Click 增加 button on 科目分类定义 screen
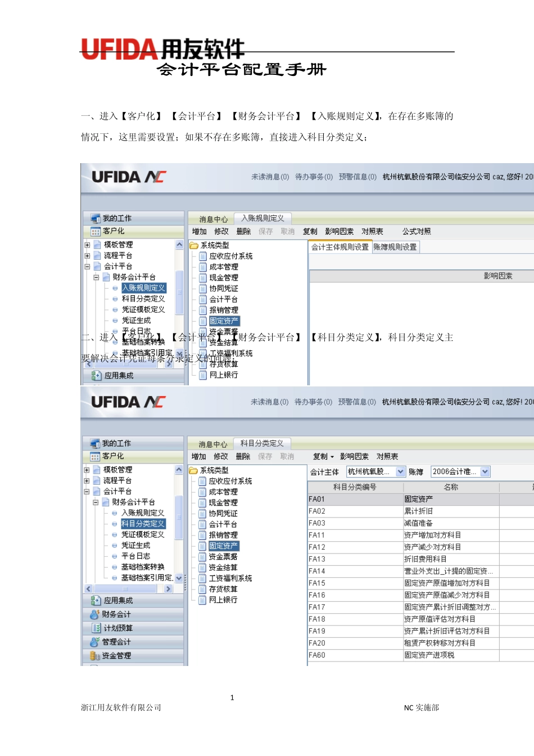This screenshot has width=534, height=756. coord(198,457)
